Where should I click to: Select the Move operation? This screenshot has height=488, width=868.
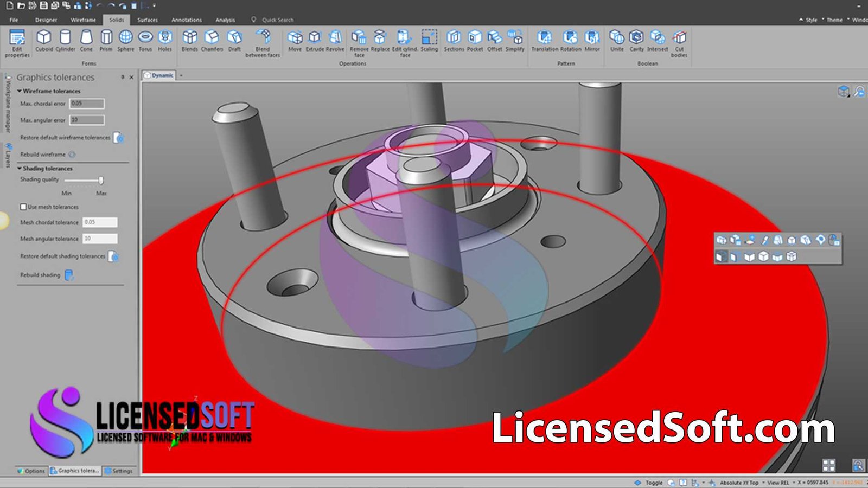pyautogui.click(x=295, y=41)
